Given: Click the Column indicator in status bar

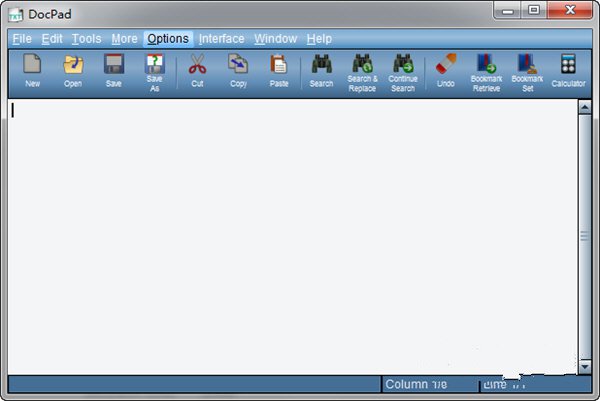Looking at the screenshot, I should click(x=430, y=384).
